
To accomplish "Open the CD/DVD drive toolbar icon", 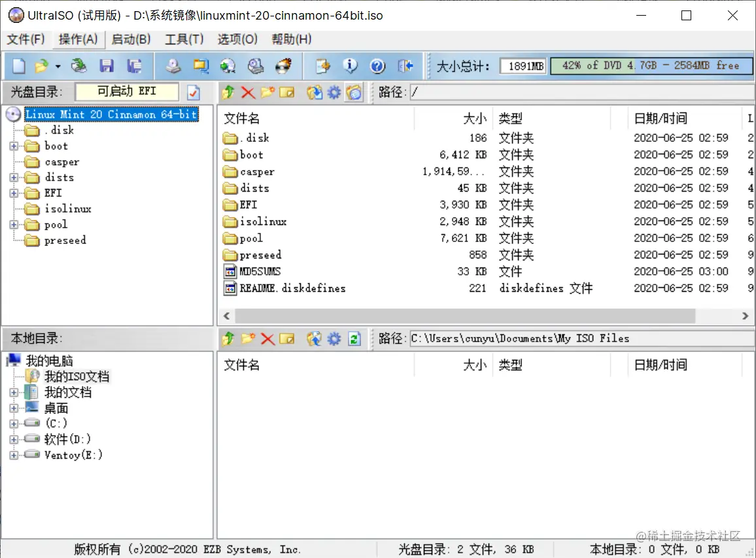I will click(78, 65).
